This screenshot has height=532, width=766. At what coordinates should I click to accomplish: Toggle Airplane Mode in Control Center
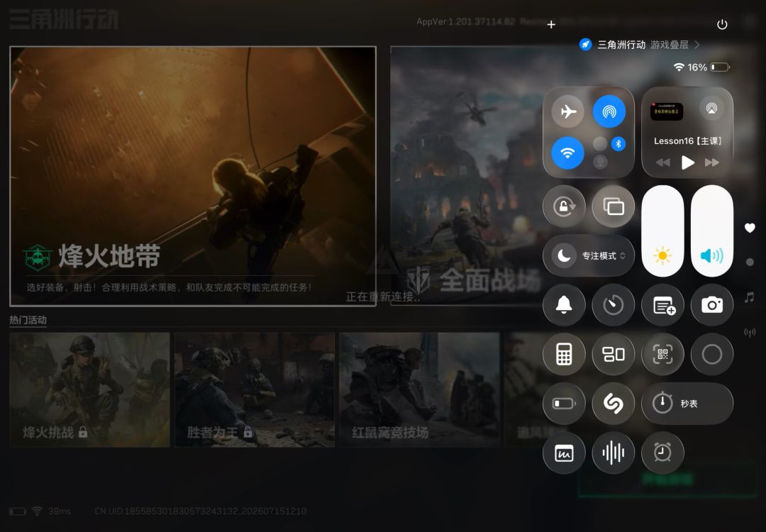pyautogui.click(x=567, y=111)
